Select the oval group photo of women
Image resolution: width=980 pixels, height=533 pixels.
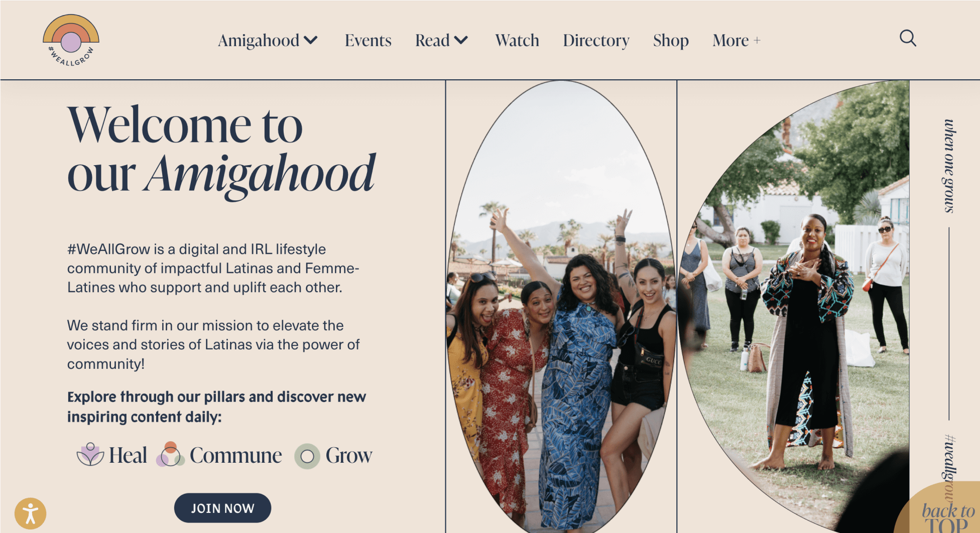tap(561, 306)
